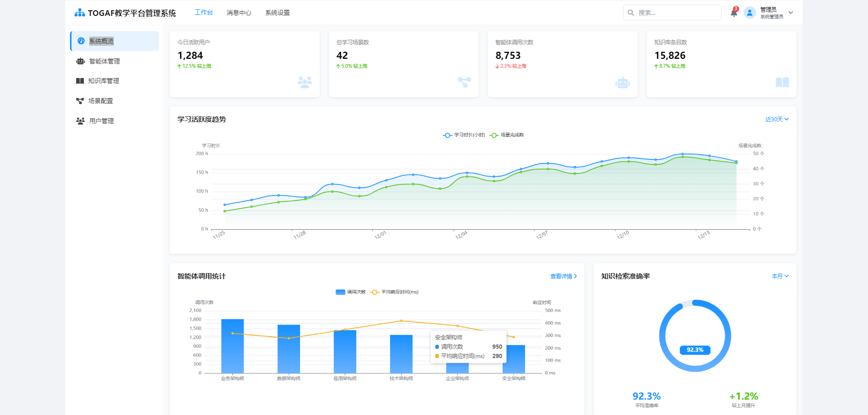Open 用户管理 in sidebar
Screen dimensions: 868x415
click(114, 121)
